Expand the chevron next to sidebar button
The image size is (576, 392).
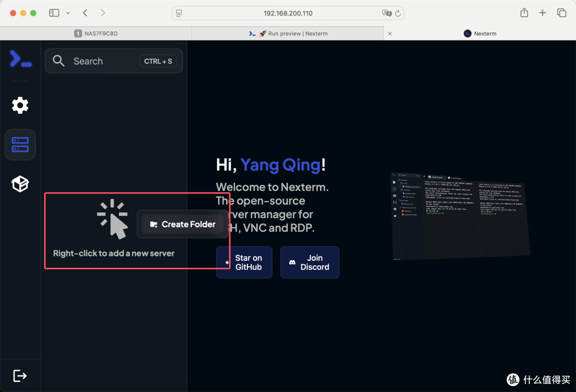[x=68, y=12]
